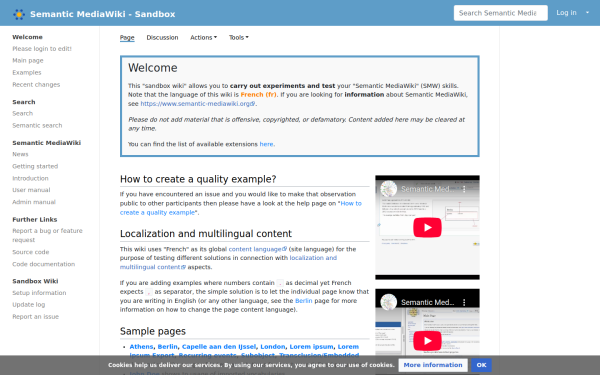Screen dimensions: 600x375
Task: Open News in sidebar
Action: pyautogui.click(x=20, y=154)
